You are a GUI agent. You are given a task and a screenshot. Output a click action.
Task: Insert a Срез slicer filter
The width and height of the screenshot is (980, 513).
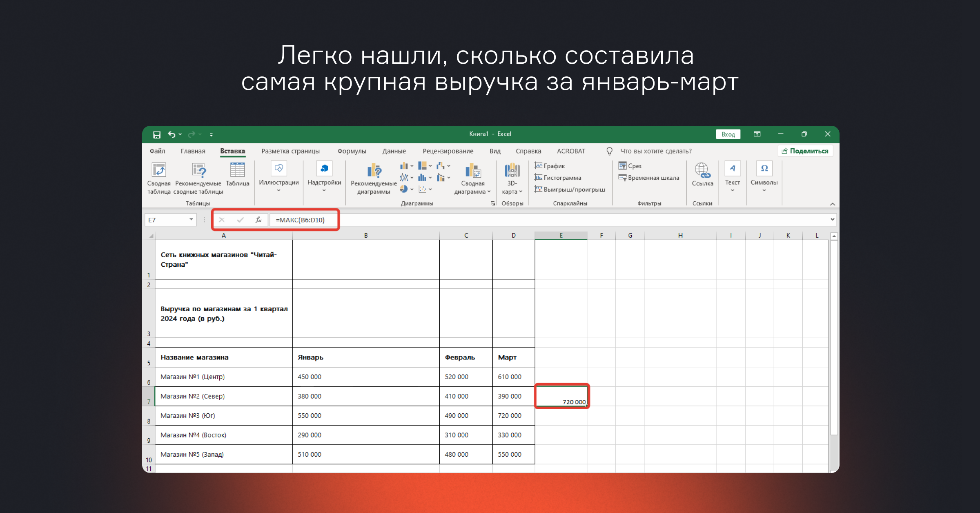pyautogui.click(x=630, y=166)
